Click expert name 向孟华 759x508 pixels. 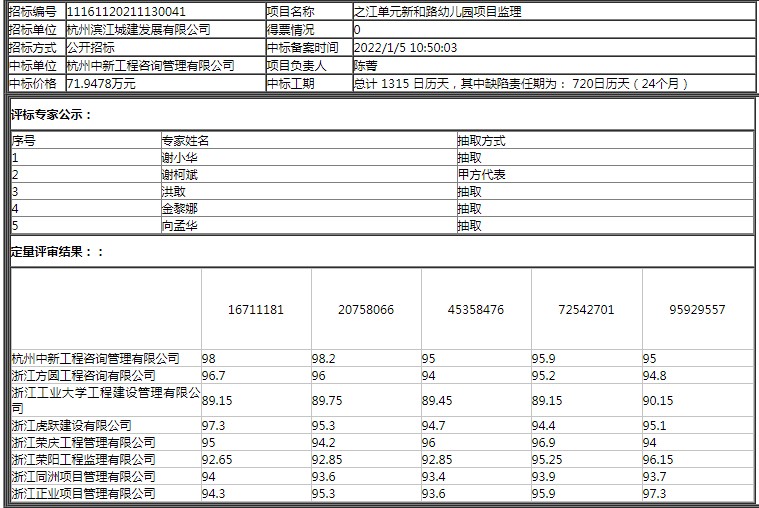179,226
